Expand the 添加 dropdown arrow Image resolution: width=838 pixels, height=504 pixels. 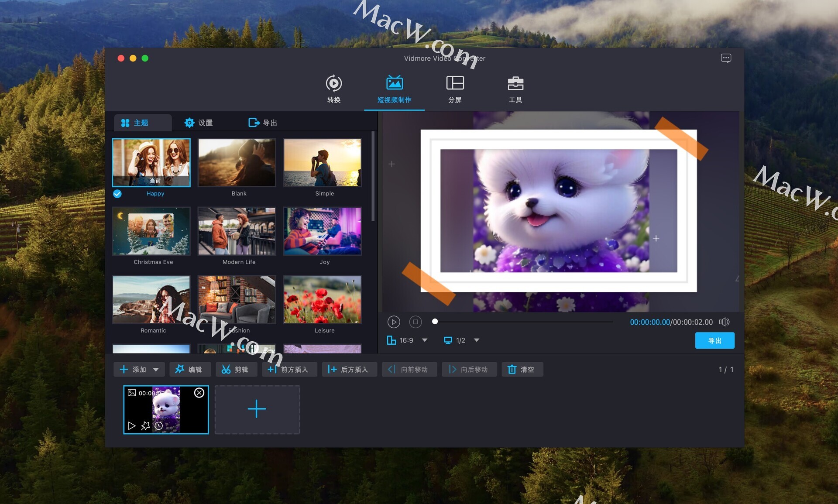click(156, 370)
